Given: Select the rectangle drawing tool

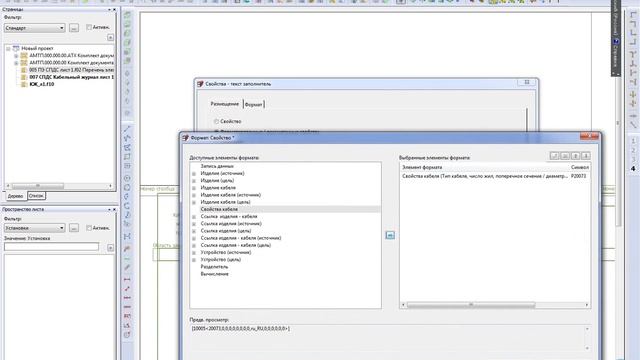Looking at the screenshot, I should 127,157.
